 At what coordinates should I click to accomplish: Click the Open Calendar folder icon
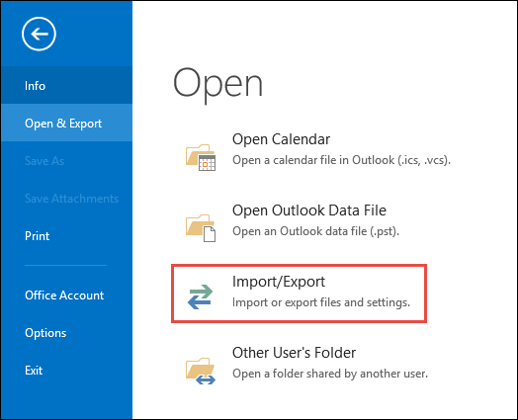click(201, 157)
